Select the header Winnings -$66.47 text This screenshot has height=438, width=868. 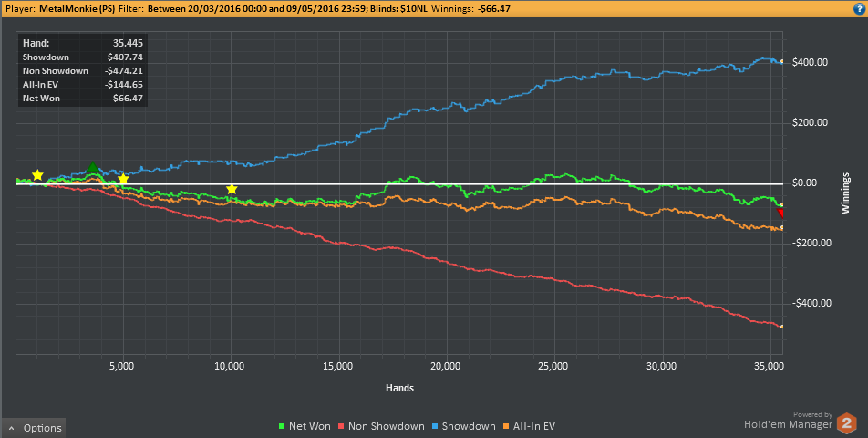[x=470, y=9]
